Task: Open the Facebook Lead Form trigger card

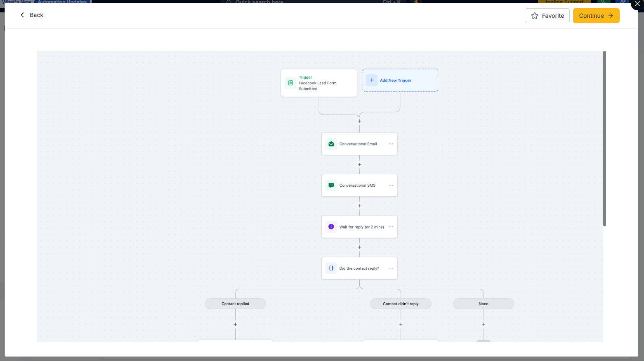Action: click(x=319, y=83)
